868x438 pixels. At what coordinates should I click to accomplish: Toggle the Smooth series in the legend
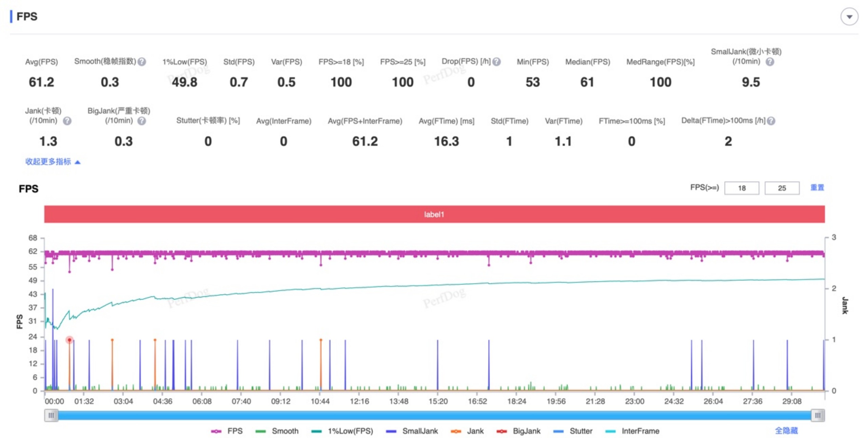[277, 431]
